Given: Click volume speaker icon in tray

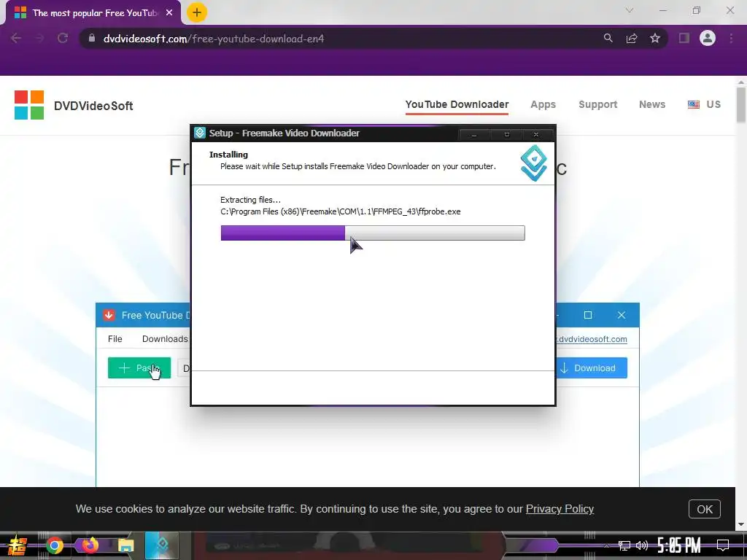Looking at the screenshot, I should click(x=642, y=545).
